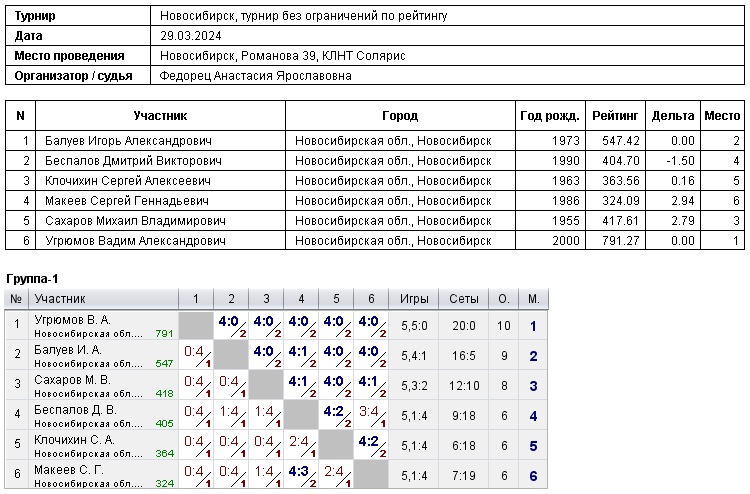Open Сахаров Михаил Владимирович profile name

[135, 221]
